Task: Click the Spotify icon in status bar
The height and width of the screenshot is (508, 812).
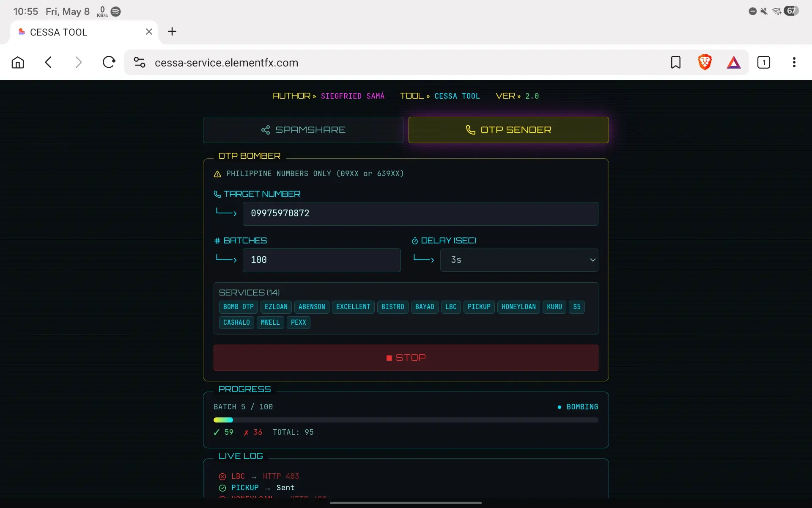Action: 115,11
